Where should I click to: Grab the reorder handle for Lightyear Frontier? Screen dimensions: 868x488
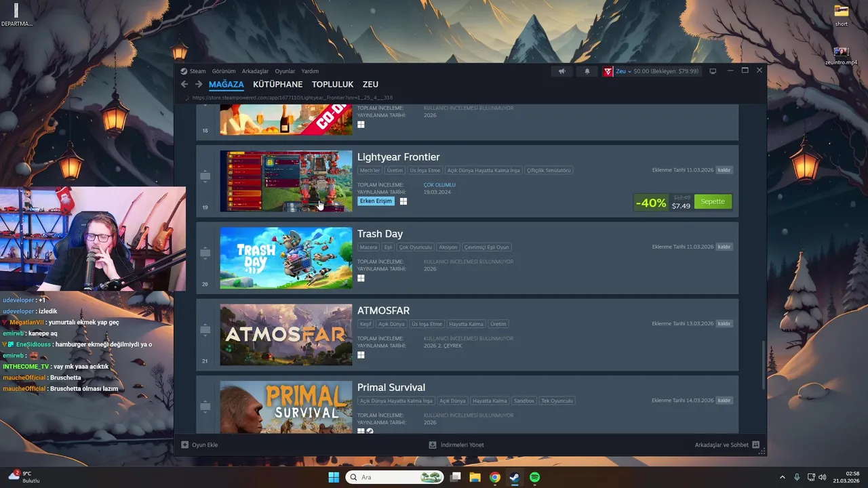(205, 176)
